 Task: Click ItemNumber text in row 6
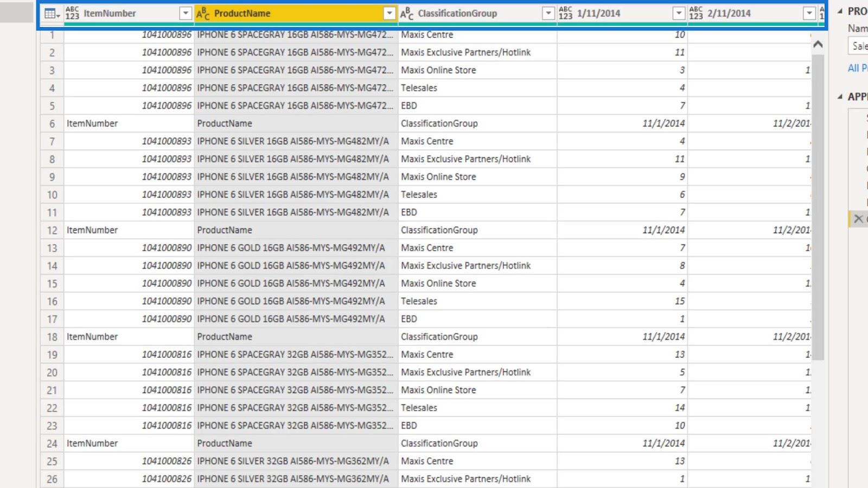pyautogui.click(x=92, y=124)
